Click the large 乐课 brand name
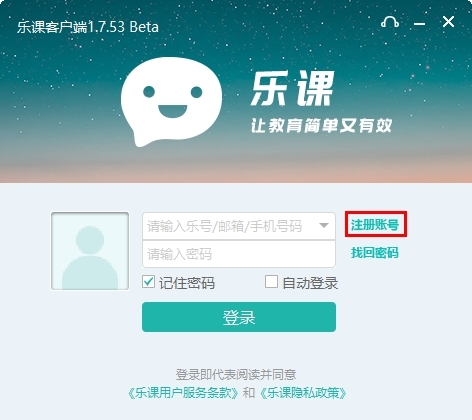The height and width of the screenshot is (420, 472). point(292,88)
